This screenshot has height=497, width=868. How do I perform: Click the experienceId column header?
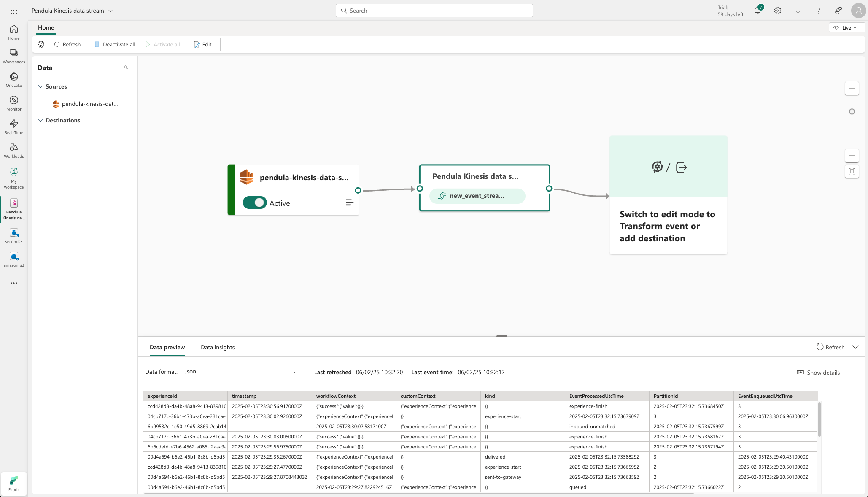(x=186, y=396)
